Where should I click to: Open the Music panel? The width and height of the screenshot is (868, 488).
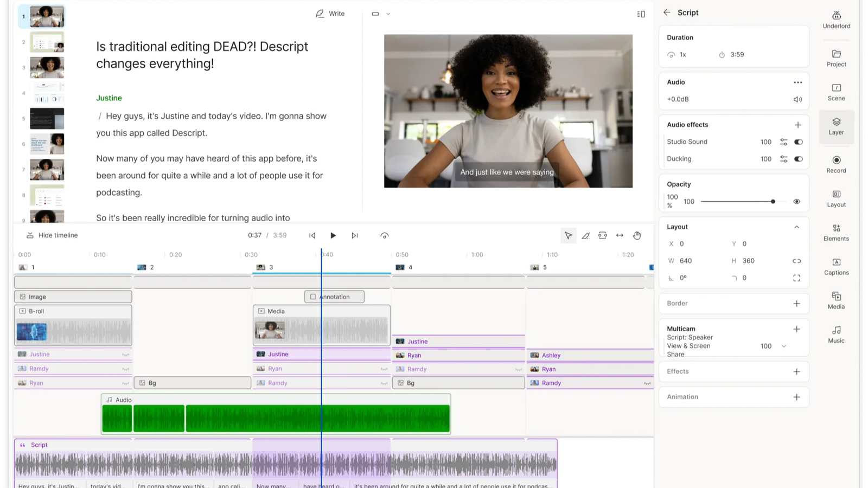[836, 335]
